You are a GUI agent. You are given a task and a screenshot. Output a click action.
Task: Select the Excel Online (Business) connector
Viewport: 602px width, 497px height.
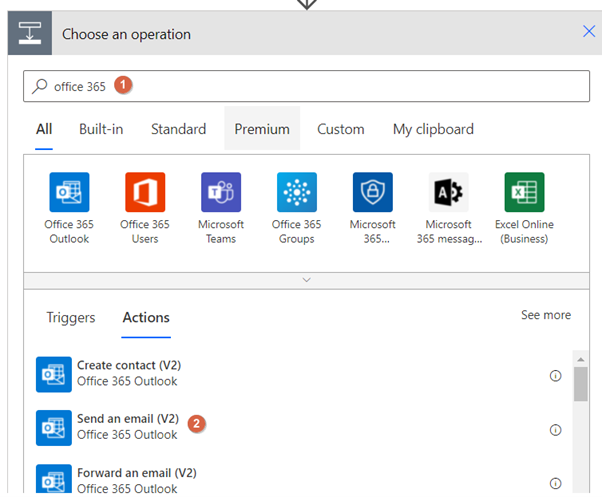(x=524, y=192)
